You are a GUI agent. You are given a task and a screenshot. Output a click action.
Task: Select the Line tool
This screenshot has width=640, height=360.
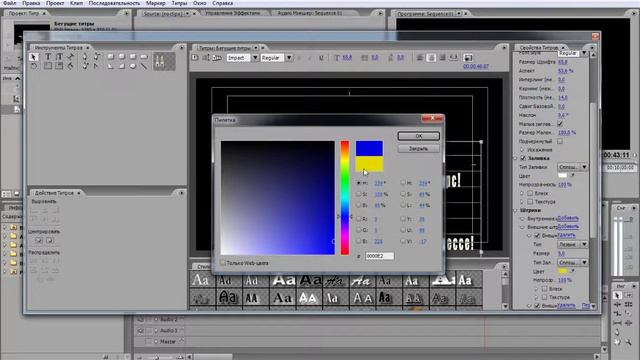coord(144,65)
